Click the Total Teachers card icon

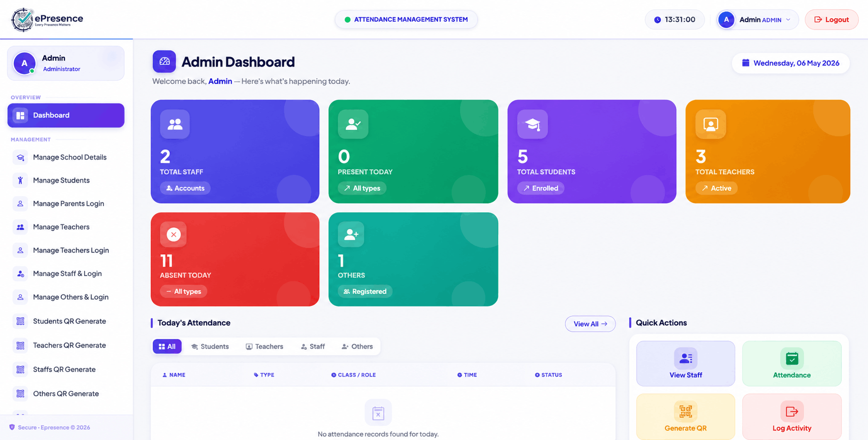710,124
